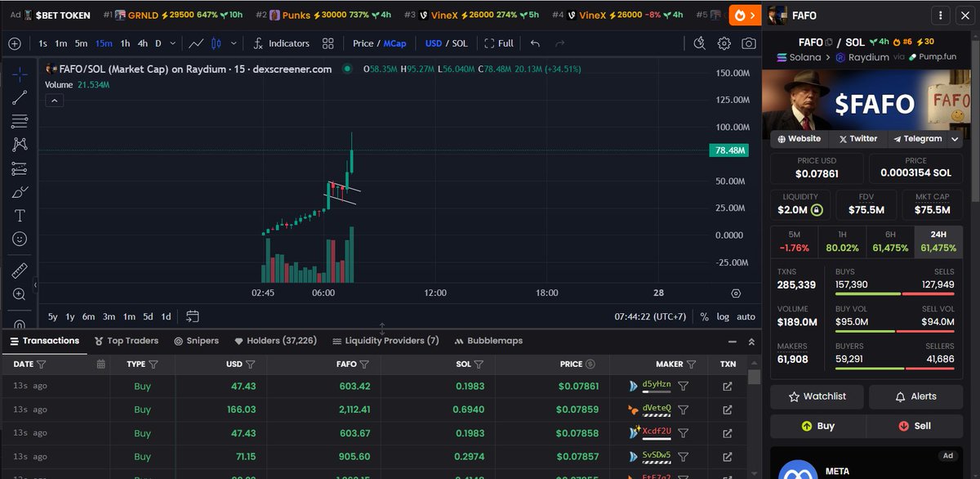
Task: Click the green Buy button
Action: click(817, 426)
